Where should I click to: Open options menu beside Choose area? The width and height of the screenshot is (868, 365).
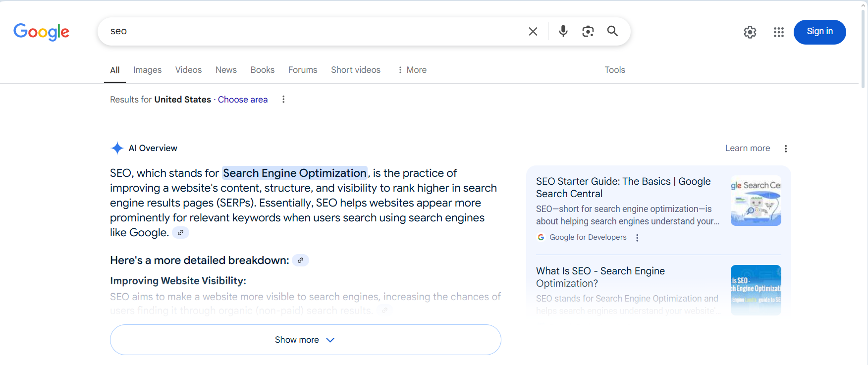[x=283, y=100]
